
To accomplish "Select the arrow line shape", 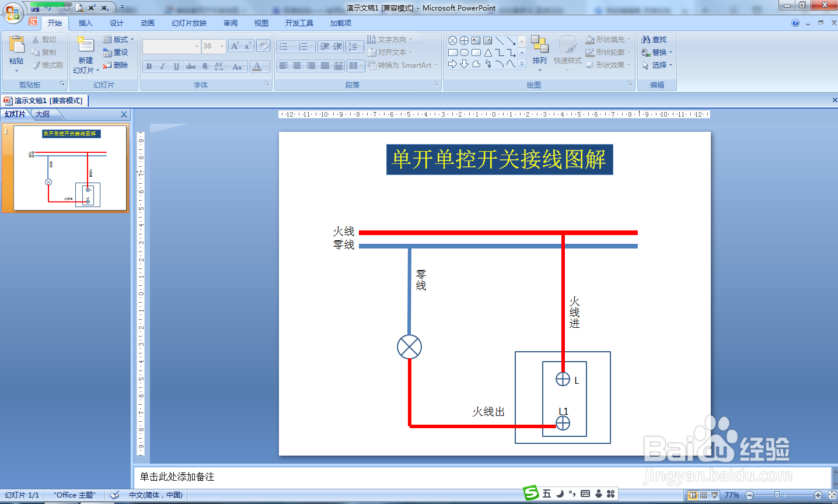I will pyautogui.click(x=511, y=40).
